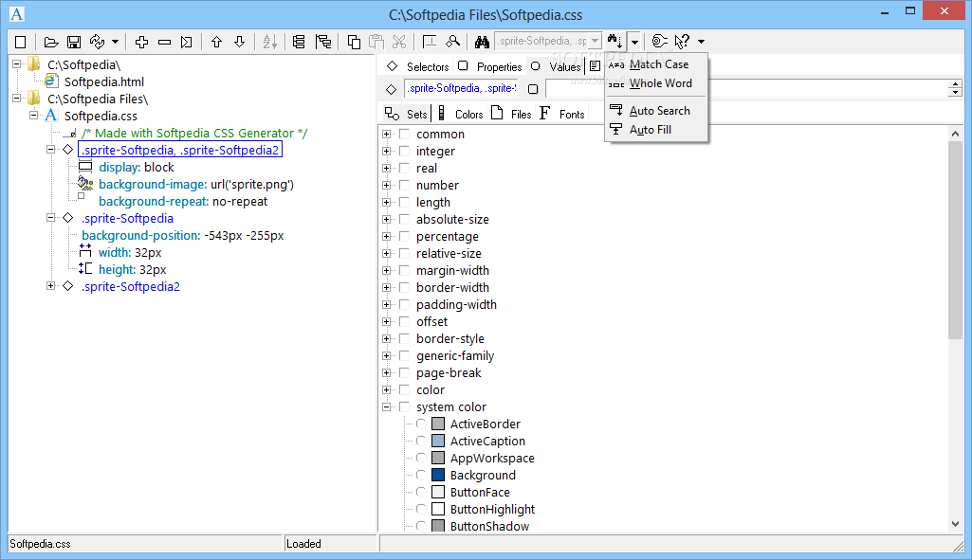Click the selector input showing .sprite-Softpedia
The height and width of the screenshot is (560, 972).
pyautogui.click(x=461, y=88)
